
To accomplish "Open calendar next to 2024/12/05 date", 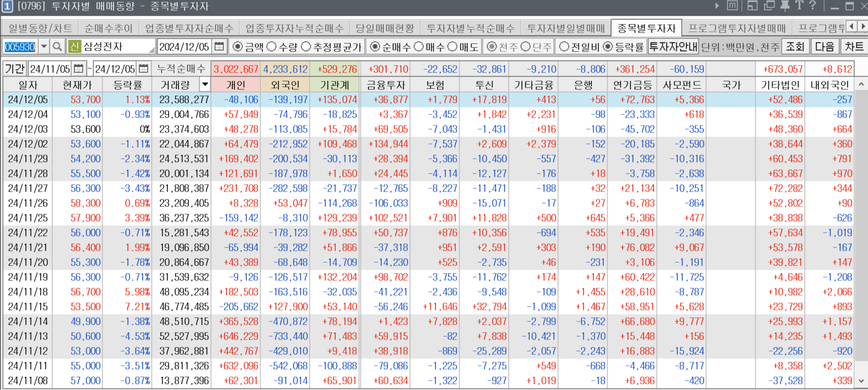I will tap(219, 47).
